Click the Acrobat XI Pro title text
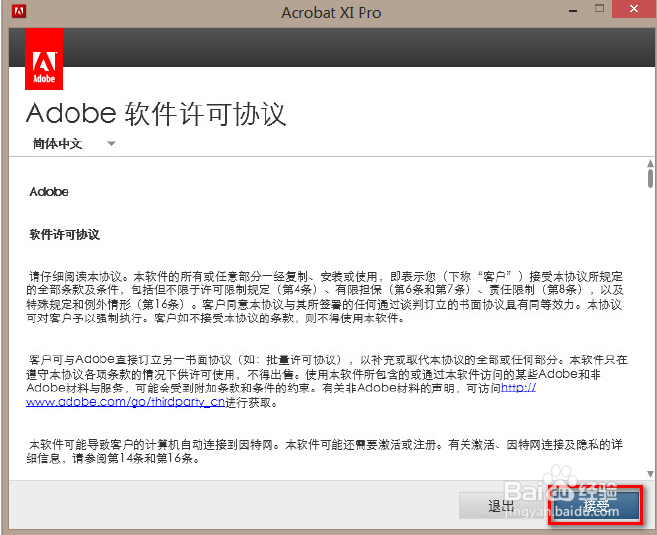 (x=331, y=13)
